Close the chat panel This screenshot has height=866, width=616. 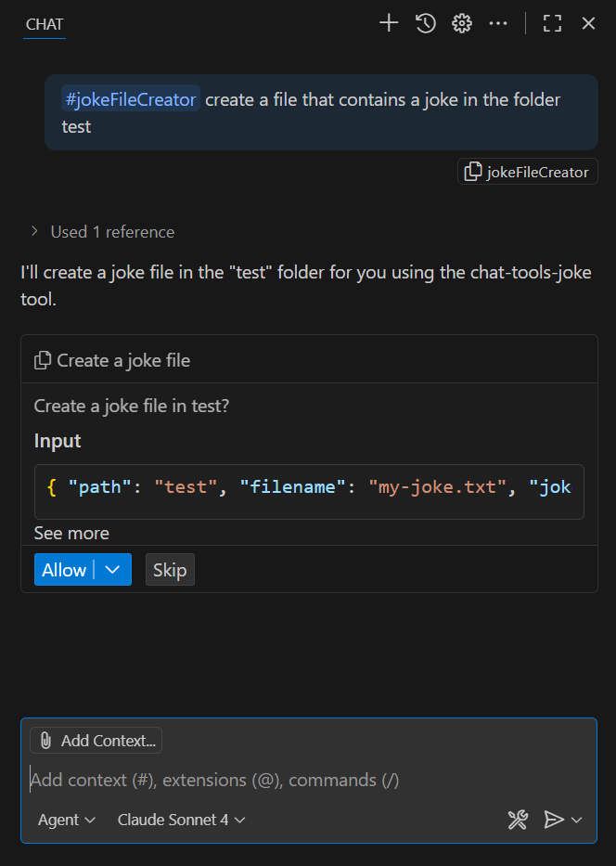588,24
